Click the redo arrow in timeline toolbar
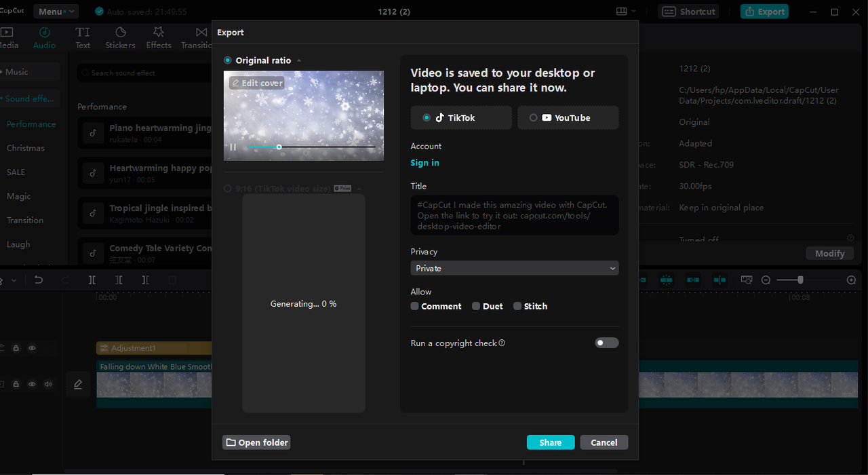 tap(65, 280)
